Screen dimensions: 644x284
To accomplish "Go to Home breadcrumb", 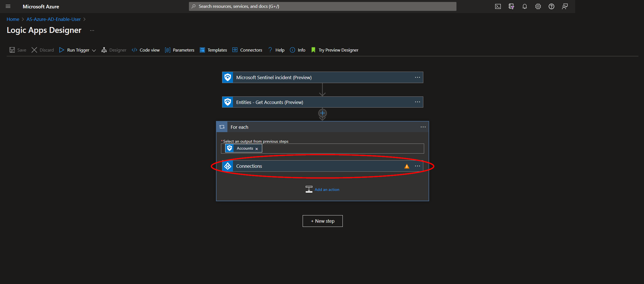I will tap(13, 19).
